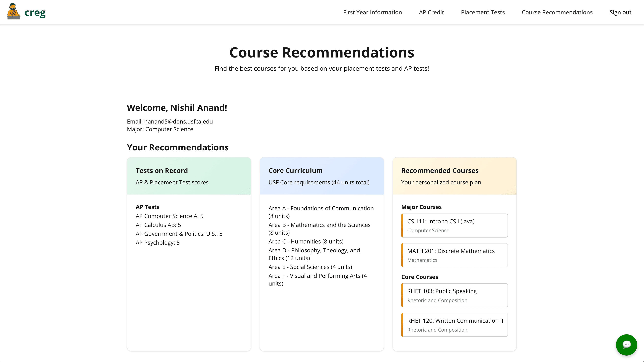
Task: Click the Core Curriculum card header
Action: click(322, 176)
